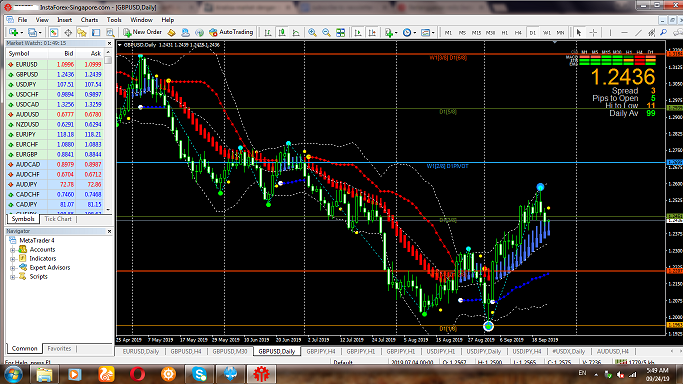683x384 pixels.
Task: Click the Market Watch vertical scrollbar
Action: [x=108, y=131]
